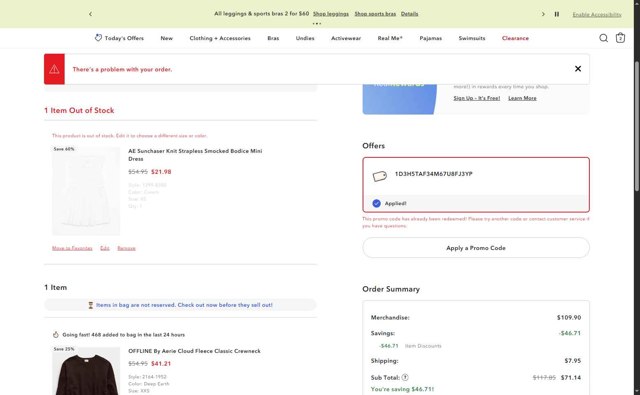Open the New menu
This screenshot has width=640, height=395.
(x=167, y=38)
